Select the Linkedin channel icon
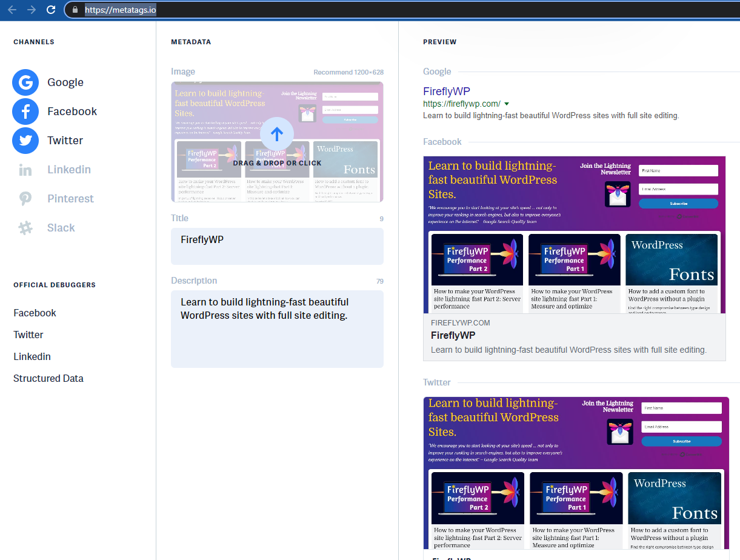 pos(25,169)
